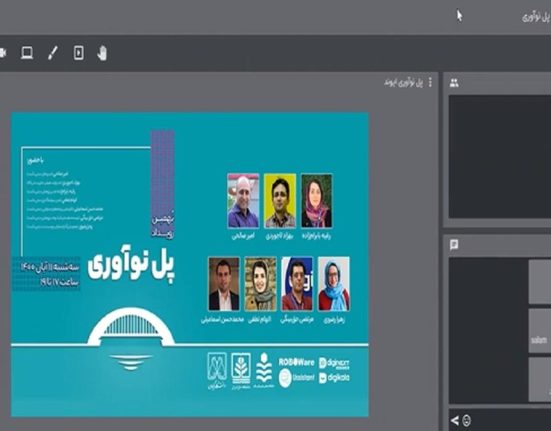Click the chat message input field
Image resolution: width=551 pixels, height=431 pixels.
coord(511,420)
